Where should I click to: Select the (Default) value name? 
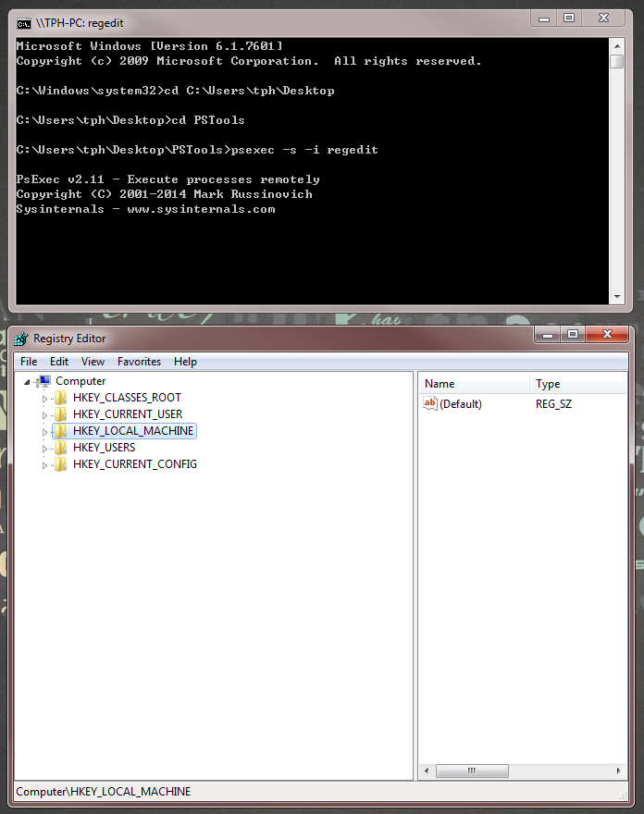pyautogui.click(x=461, y=404)
